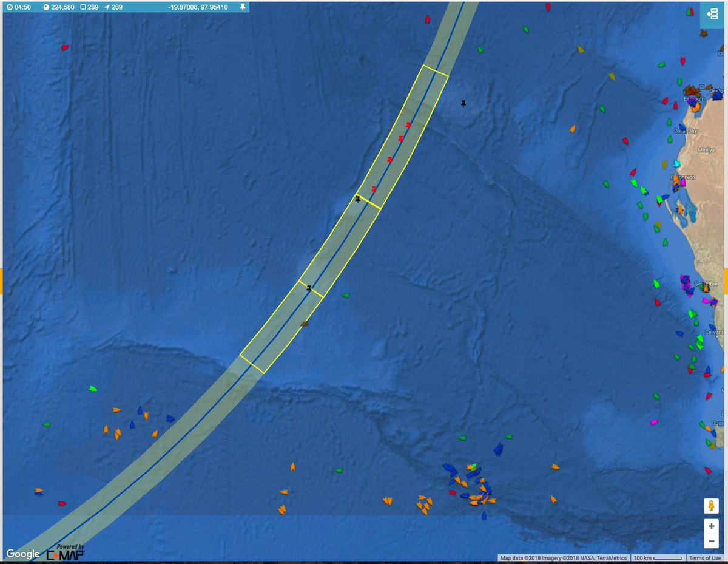The height and width of the screenshot is (564, 728).
Task: Select the black pin at the lower yellow divider
Action: (309, 288)
